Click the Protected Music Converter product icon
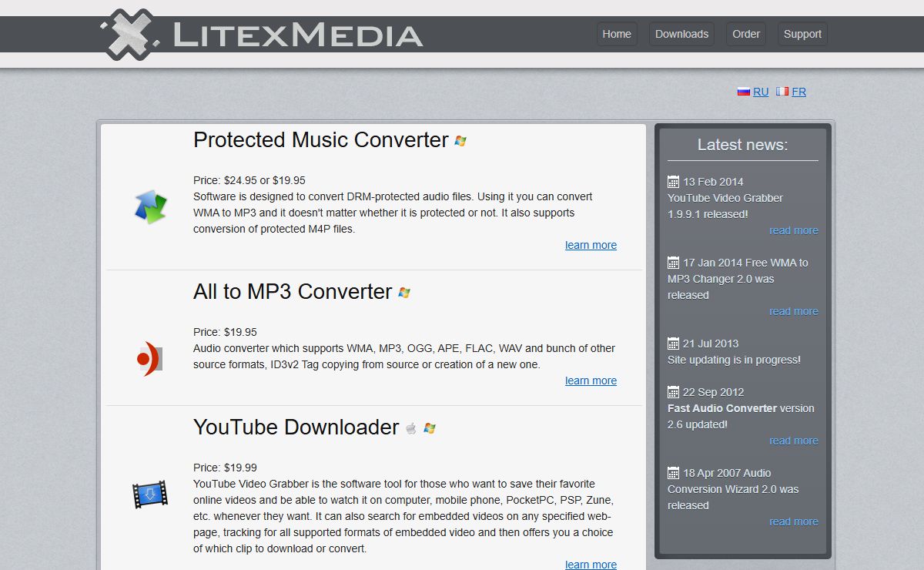 click(x=150, y=206)
